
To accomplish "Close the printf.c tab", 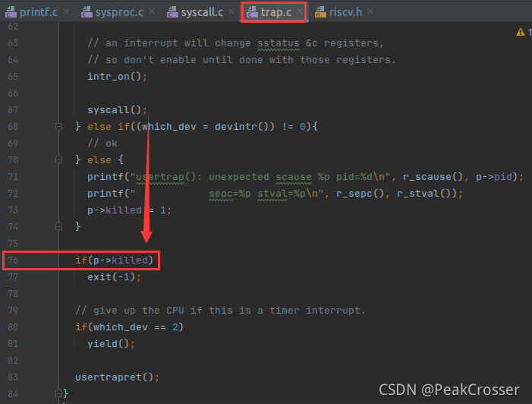I will [x=66, y=12].
